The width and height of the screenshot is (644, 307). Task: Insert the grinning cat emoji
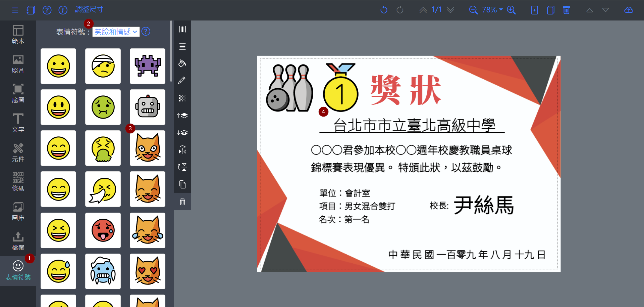click(x=148, y=148)
